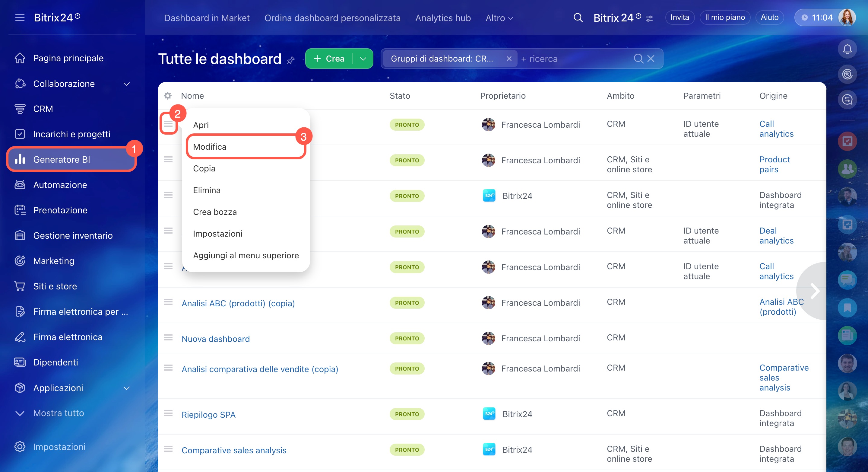Open the Altro dropdown menu
The image size is (868, 472).
tap(499, 18)
